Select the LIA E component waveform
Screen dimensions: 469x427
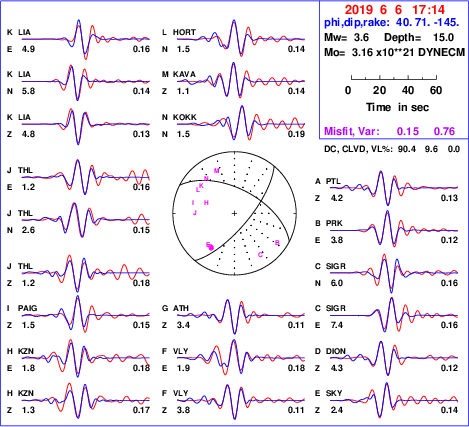point(86,39)
